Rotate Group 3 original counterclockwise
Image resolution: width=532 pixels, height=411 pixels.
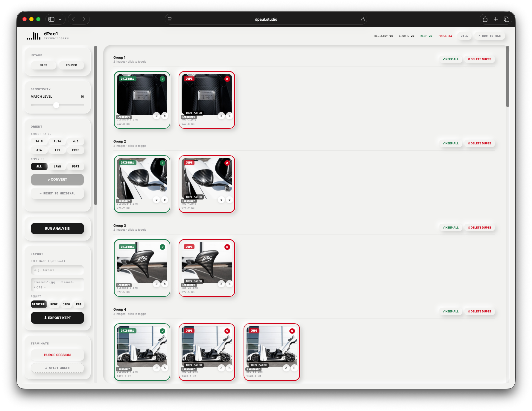156,284
